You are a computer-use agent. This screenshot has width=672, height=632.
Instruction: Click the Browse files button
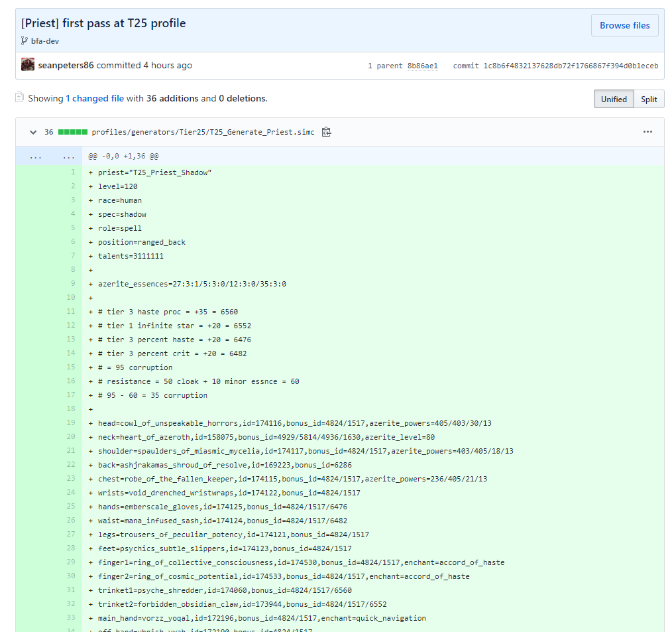click(x=624, y=25)
